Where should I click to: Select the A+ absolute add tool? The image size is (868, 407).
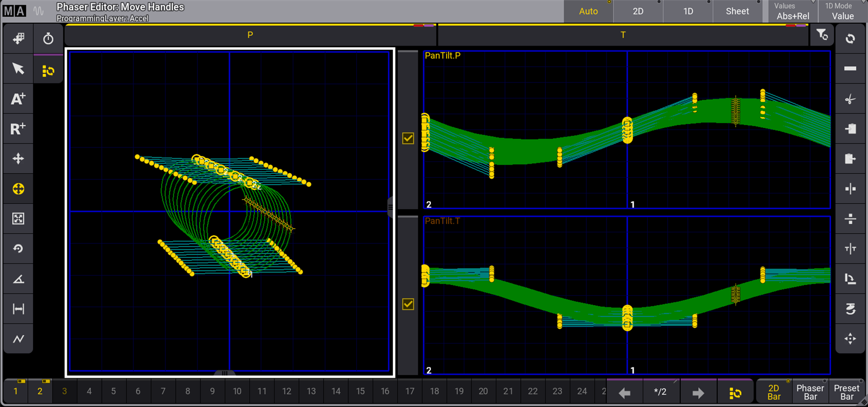18,99
